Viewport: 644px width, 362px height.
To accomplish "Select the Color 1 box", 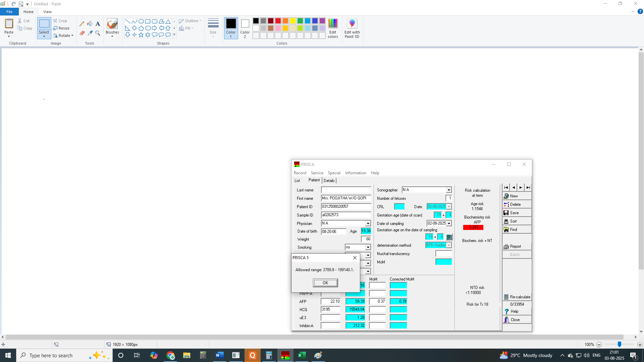I will click(x=231, y=28).
